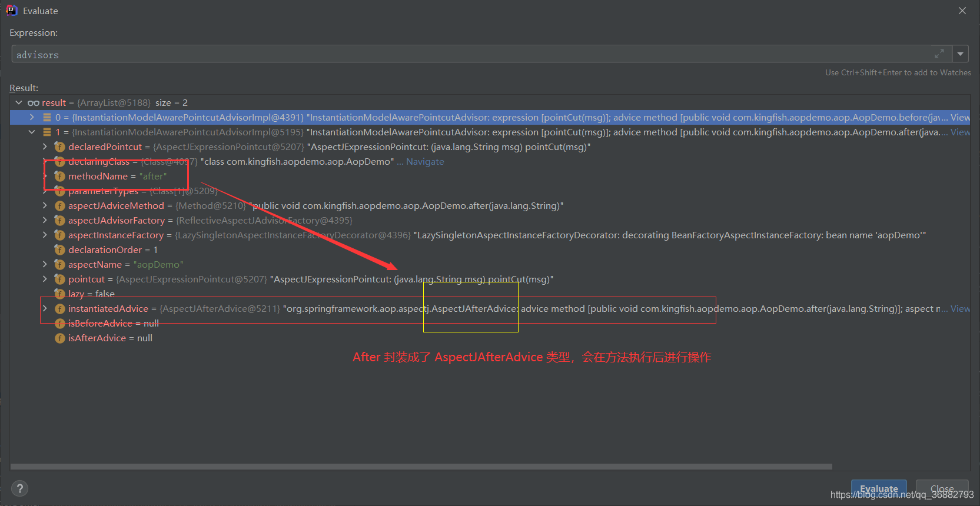
Task: Click the View link on element 1 row
Action: (960, 132)
